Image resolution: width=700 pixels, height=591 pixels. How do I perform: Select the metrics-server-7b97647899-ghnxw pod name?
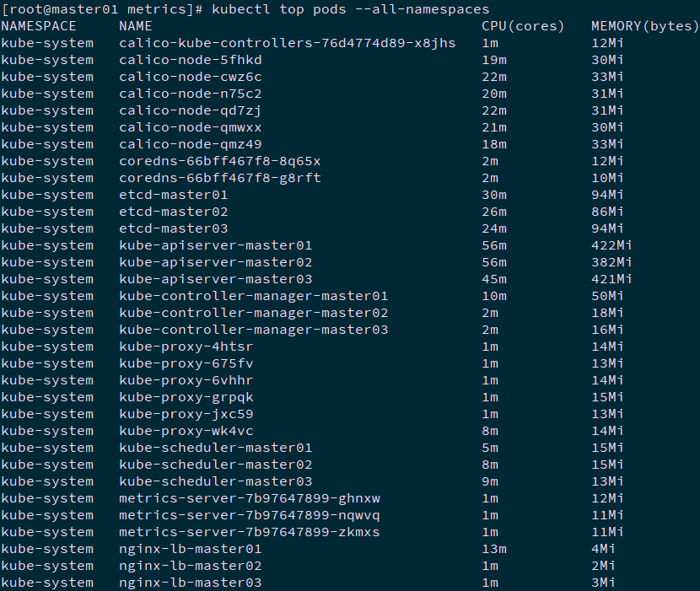[x=249, y=498]
